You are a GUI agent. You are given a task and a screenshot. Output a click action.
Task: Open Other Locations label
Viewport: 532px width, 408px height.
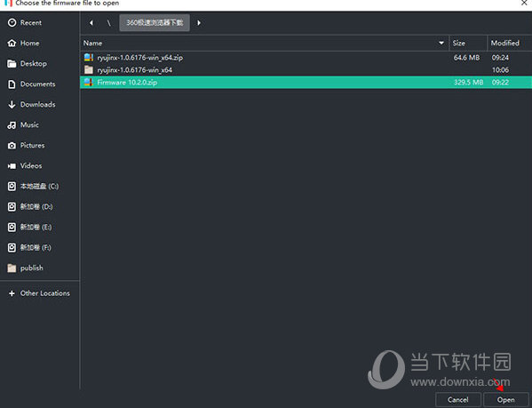tap(45, 293)
